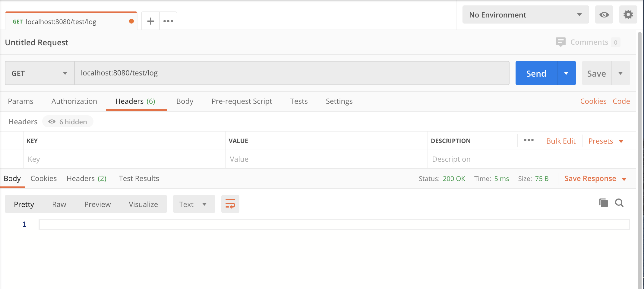Viewport: 644px width, 289px height.
Task: Select the response Body tab
Action: (x=12, y=179)
